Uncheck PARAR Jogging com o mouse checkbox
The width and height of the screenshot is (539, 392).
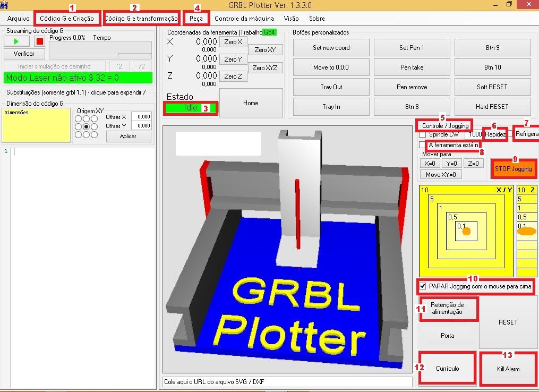point(423,286)
